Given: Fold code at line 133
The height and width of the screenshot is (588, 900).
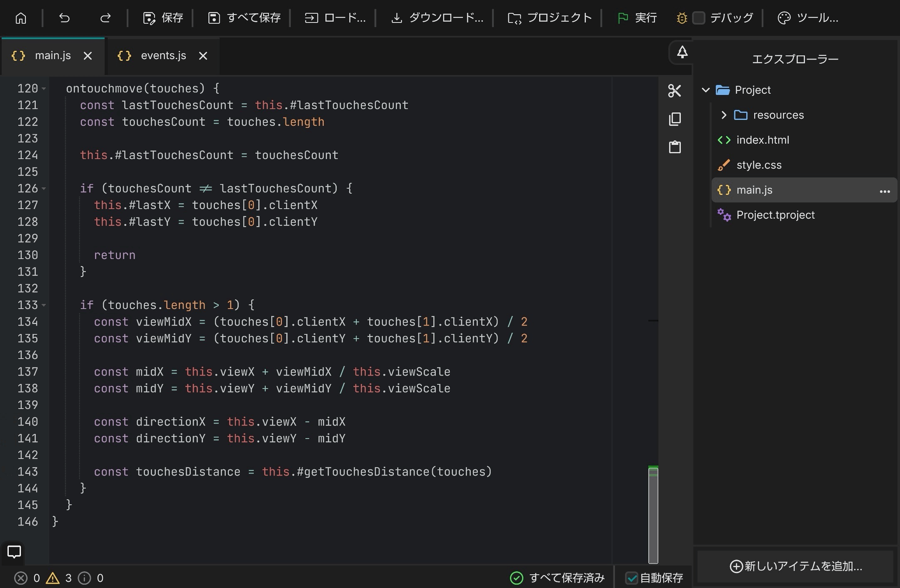Looking at the screenshot, I should (44, 305).
